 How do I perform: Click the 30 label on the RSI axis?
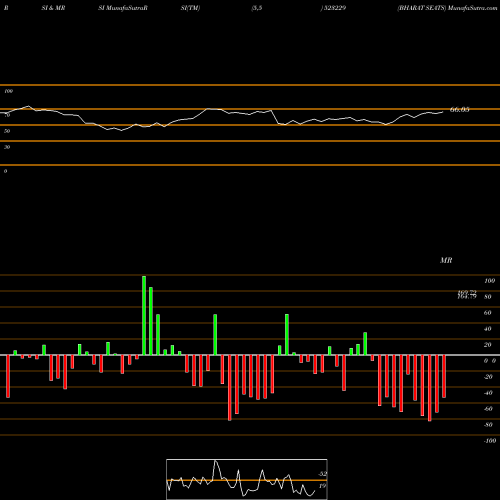[7, 147]
